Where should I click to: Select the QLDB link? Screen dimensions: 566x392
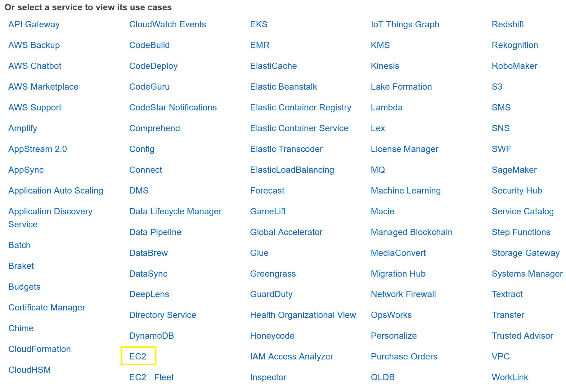pos(383,377)
